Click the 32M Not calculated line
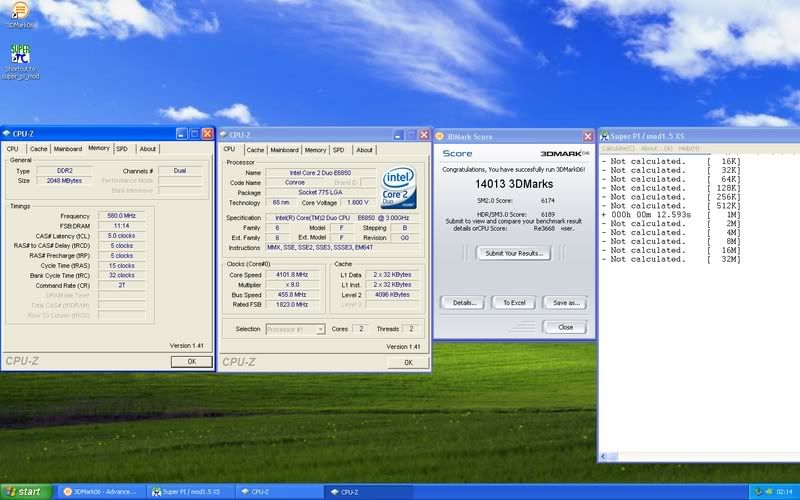This screenshot has height=500, width=800. click(x=671, y=259)
